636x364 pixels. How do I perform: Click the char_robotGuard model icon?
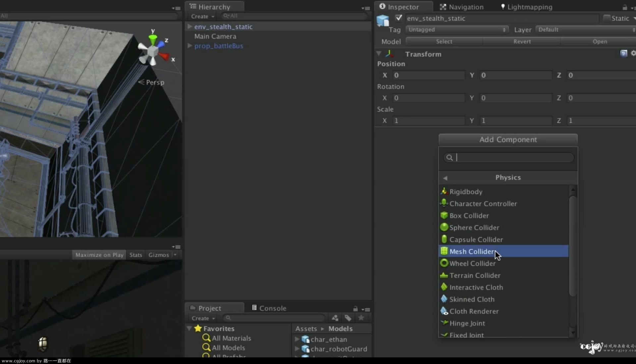[x=305, y=349]
